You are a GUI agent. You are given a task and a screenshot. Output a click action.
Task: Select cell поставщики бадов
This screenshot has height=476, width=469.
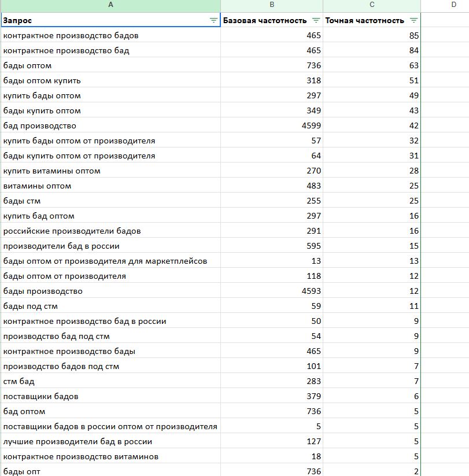(x=110, y=396)
